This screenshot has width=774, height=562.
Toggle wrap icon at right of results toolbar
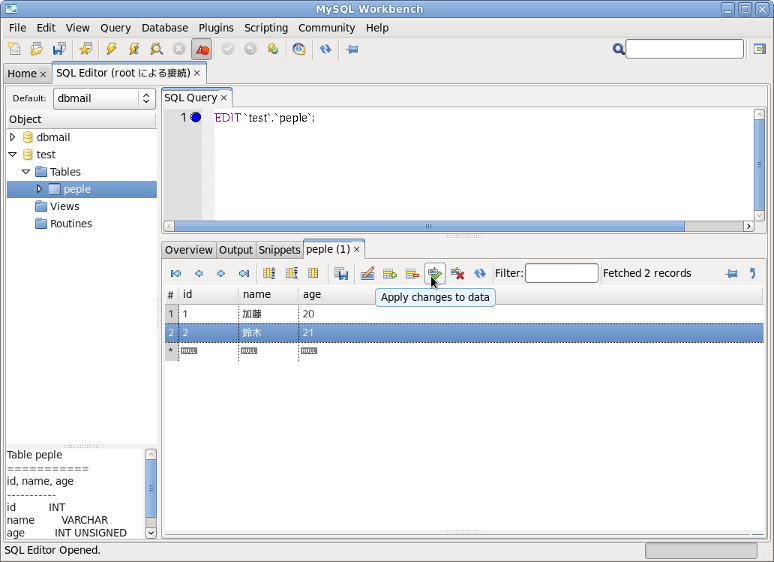point(753,273)
